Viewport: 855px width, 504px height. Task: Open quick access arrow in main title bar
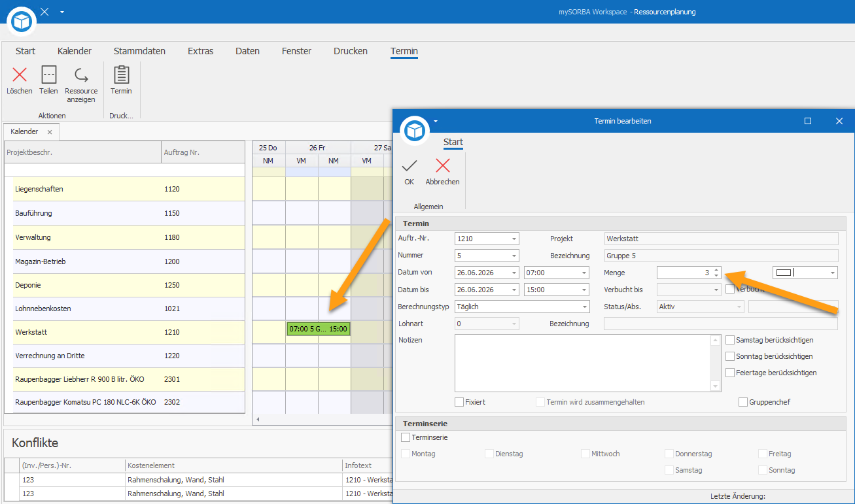[61, 12]
